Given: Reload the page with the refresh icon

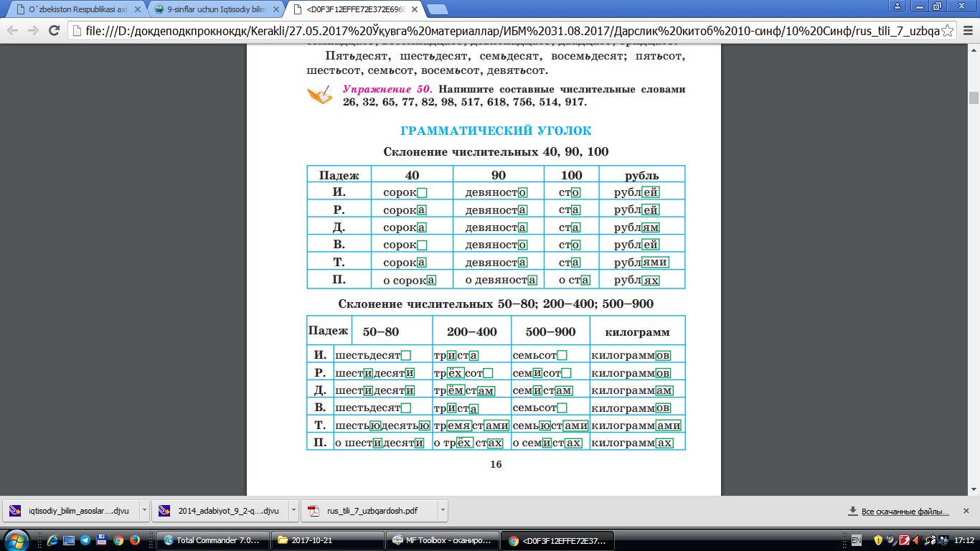Looking at the screenshot, I should [53, 30].
